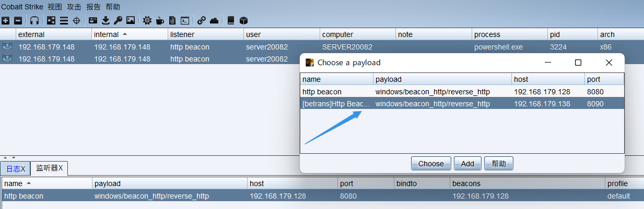This screenshot has height=209, width=644.
Task: Sort sessions by user column header
Action: coord(282,34)
